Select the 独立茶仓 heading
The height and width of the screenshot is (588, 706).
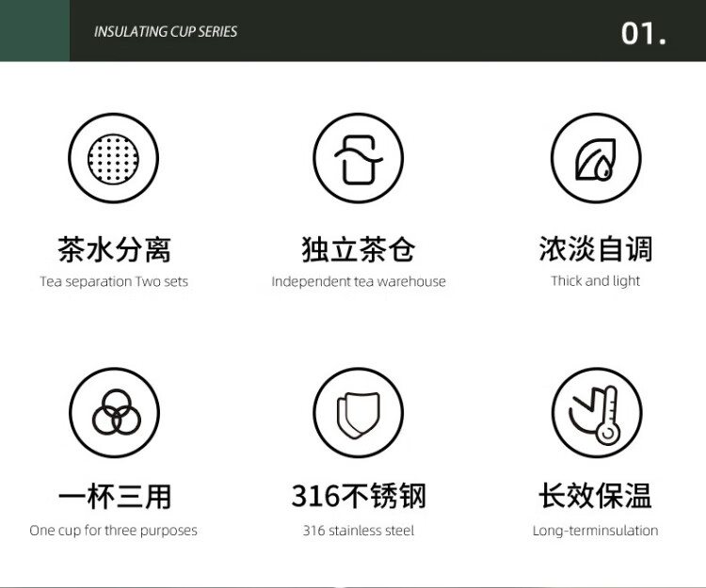point(358,249)
